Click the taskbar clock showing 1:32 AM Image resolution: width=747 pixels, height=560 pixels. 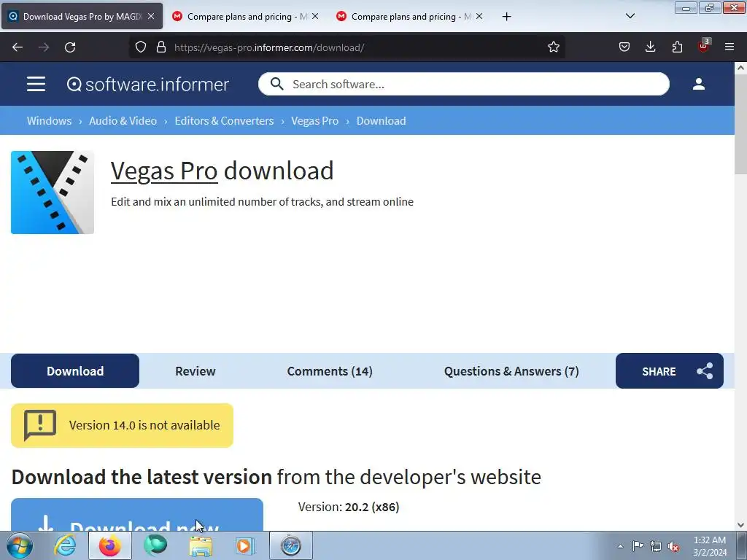pyautogui.click(x=710, y=546)
